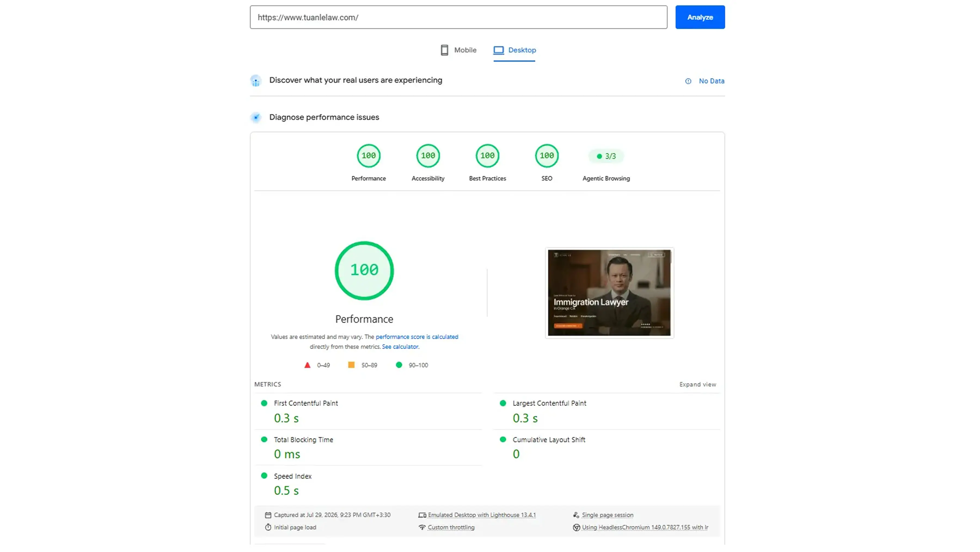Click the SEO category label

(x=547, y=179)
